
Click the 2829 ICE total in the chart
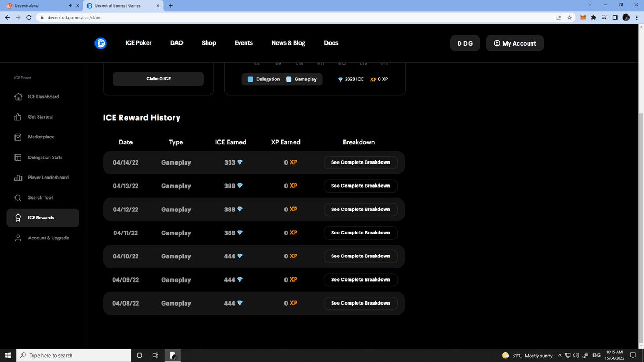tap(350, 79)
